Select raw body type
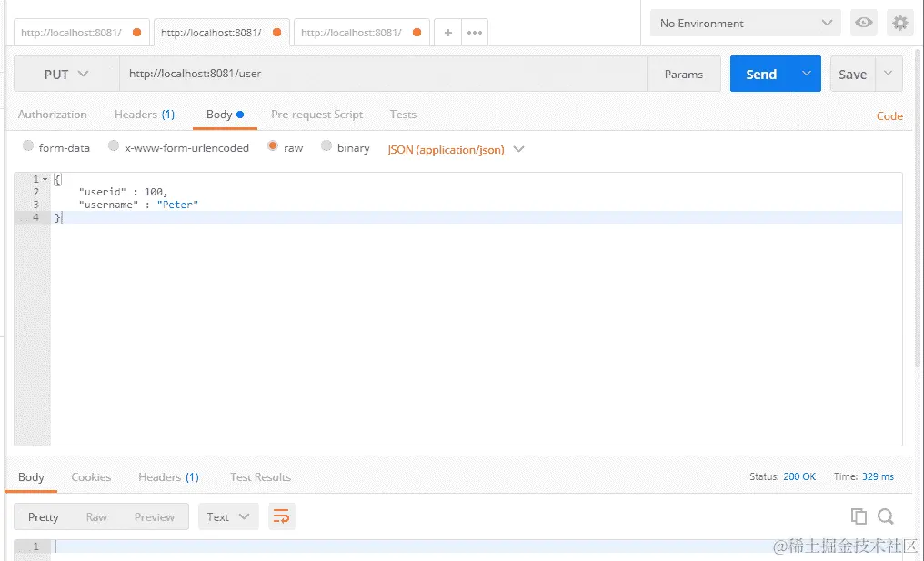This screenshot has width=924, height=561. click(x=272, y=145)
